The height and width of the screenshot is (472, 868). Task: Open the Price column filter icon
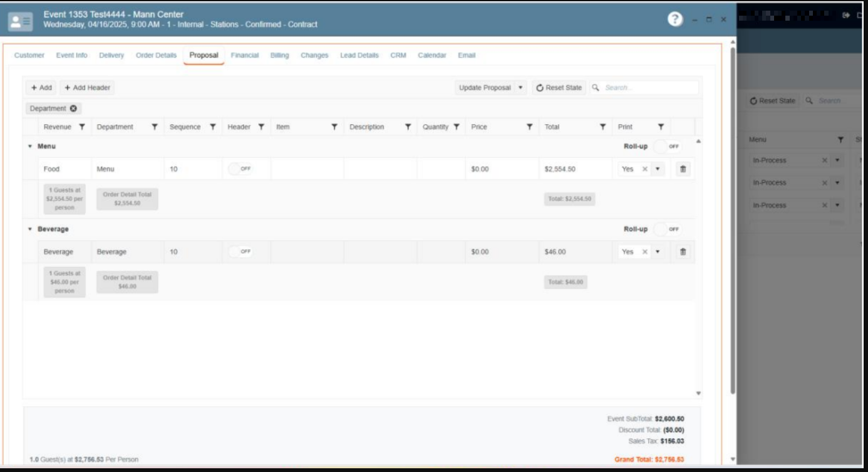[530, 127]
